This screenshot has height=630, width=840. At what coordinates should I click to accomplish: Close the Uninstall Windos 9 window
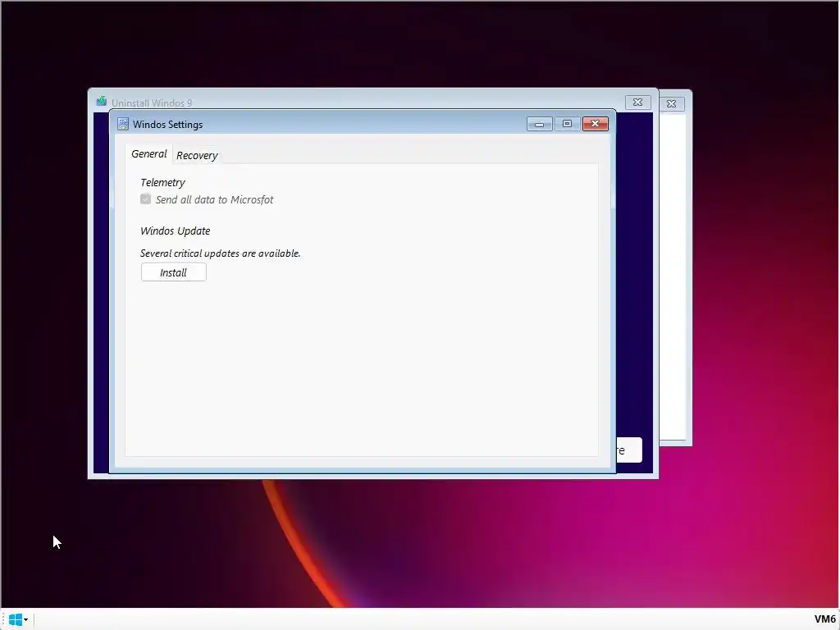pos(637,103)
